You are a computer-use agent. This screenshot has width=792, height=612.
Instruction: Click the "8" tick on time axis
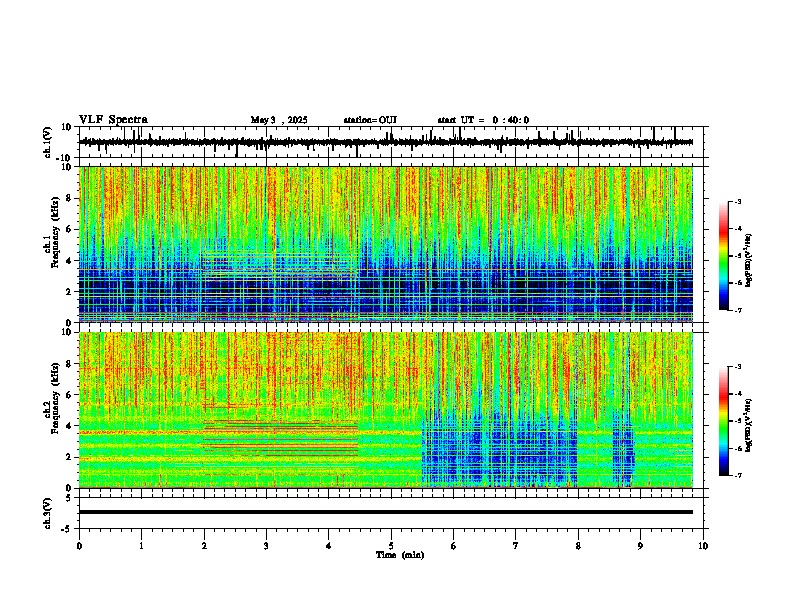(578, 546)
